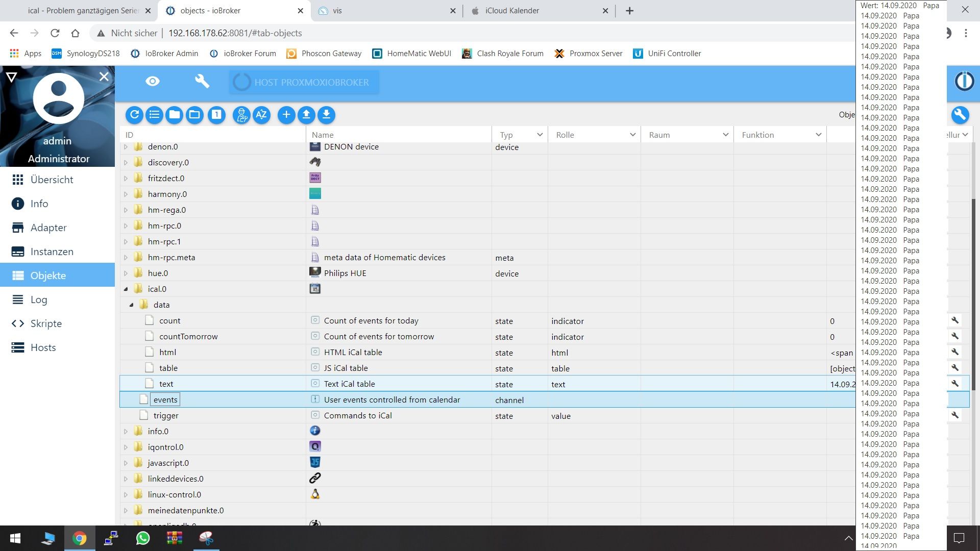This screenshot has width=980, height=551.
Task: Open WhatsApp from the taskbar
Action: (143, 538)
